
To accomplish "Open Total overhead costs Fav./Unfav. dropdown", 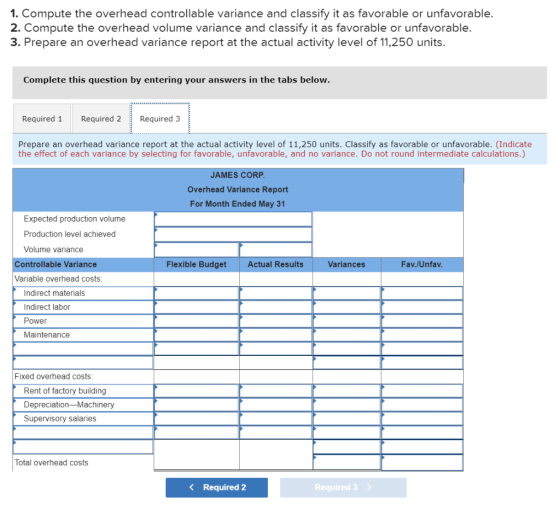I will click(422, 463).
